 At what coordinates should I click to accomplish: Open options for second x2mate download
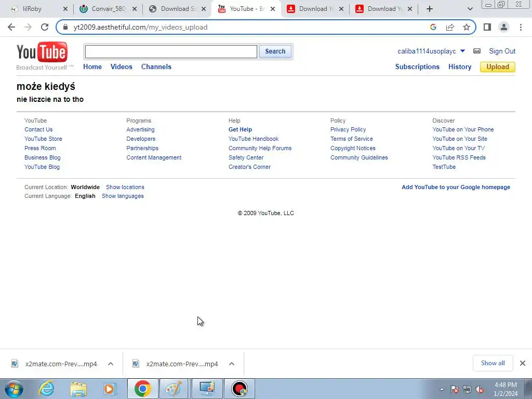point(232,364)
